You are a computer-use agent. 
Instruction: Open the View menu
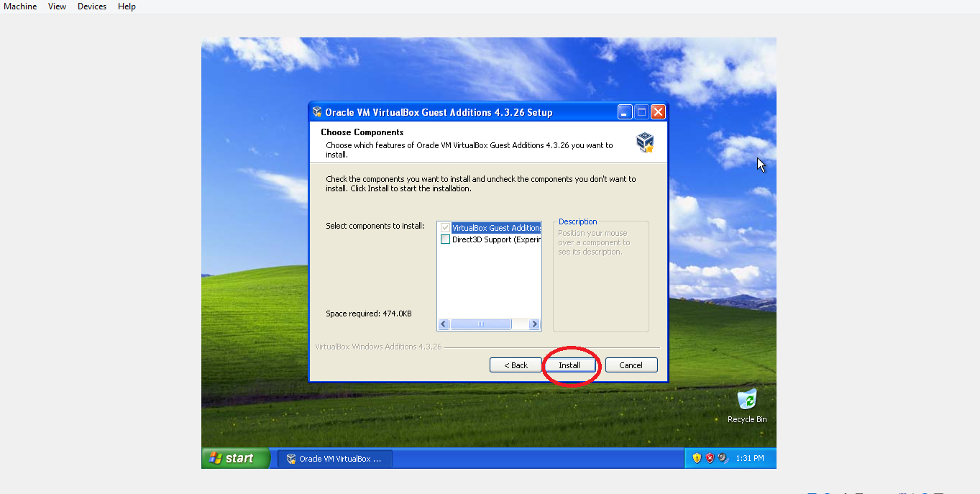pyautogui.click(x=57, y=6)
